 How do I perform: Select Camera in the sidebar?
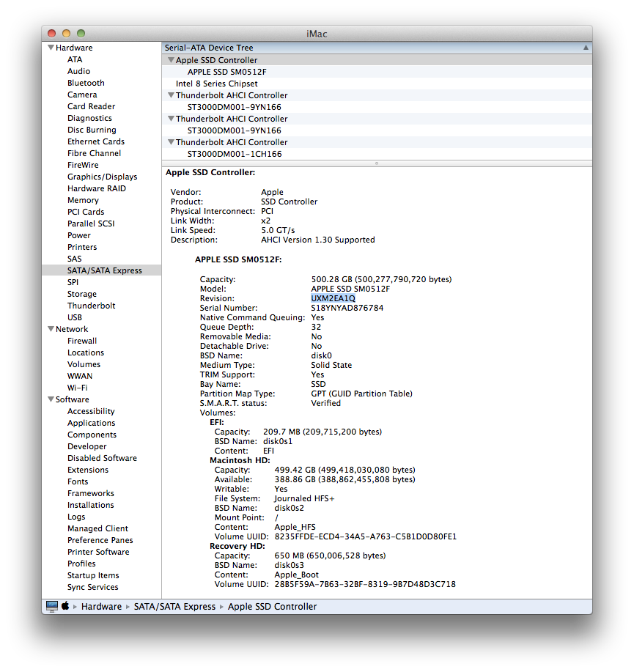coord(82,95)
